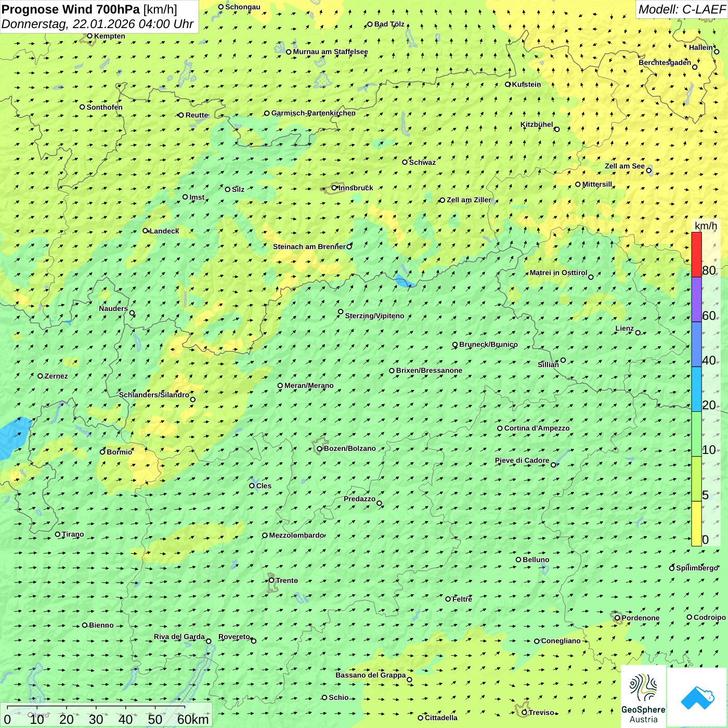Click the Cles label
Image resolution: width=728 pixels, height=728 pixels.
coord(264,486)
